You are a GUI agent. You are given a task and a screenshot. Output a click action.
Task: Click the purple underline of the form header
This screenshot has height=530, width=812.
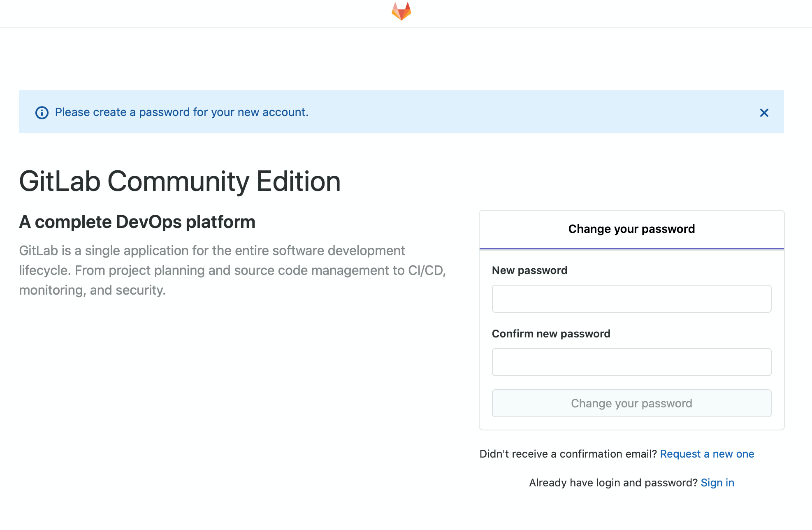click(x=631, y=248)
